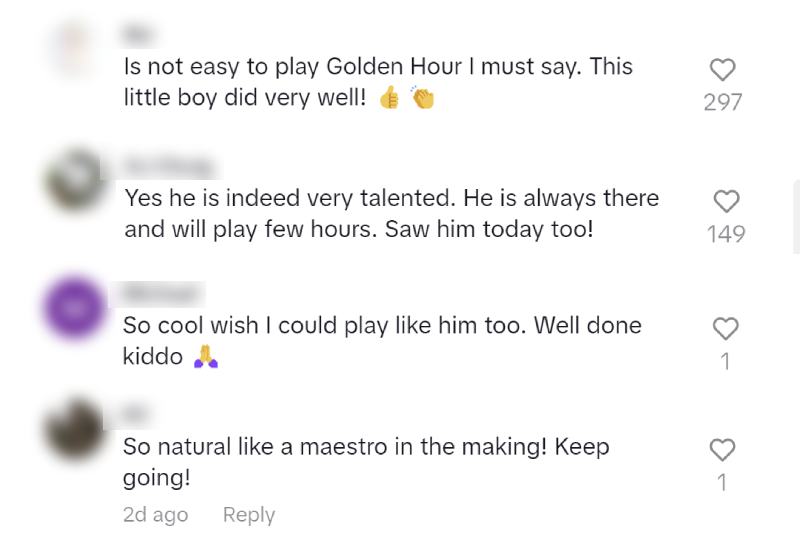Click the "2d ago" timestamp
Viewport: 800px width, 538px height.
click(x=155, y=514)
